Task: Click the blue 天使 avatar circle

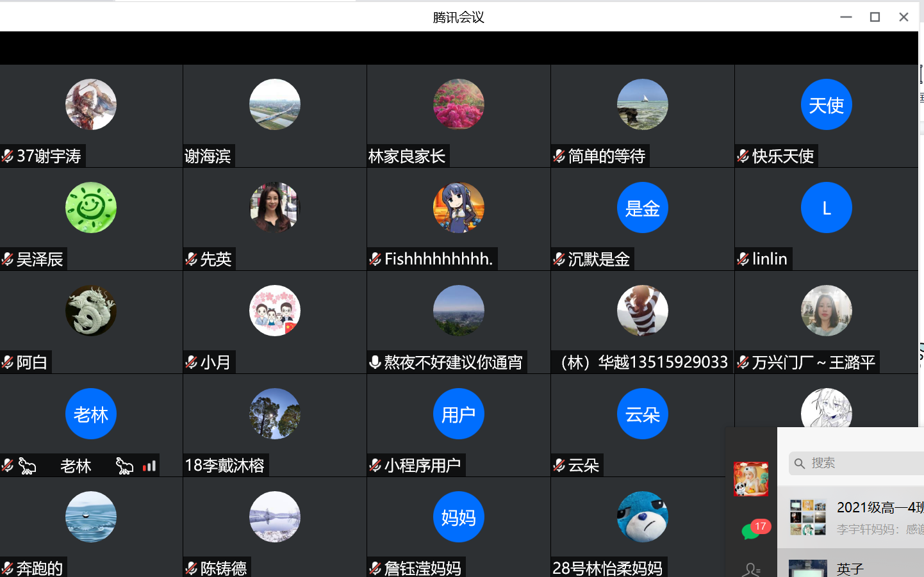Action: pyautogui.click(x=826, y=104)
